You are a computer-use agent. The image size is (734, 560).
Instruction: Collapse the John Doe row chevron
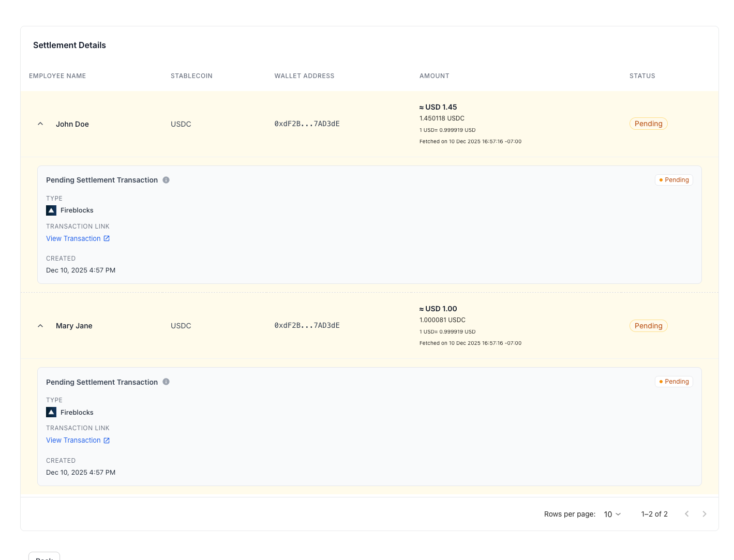tap(40, 124)
